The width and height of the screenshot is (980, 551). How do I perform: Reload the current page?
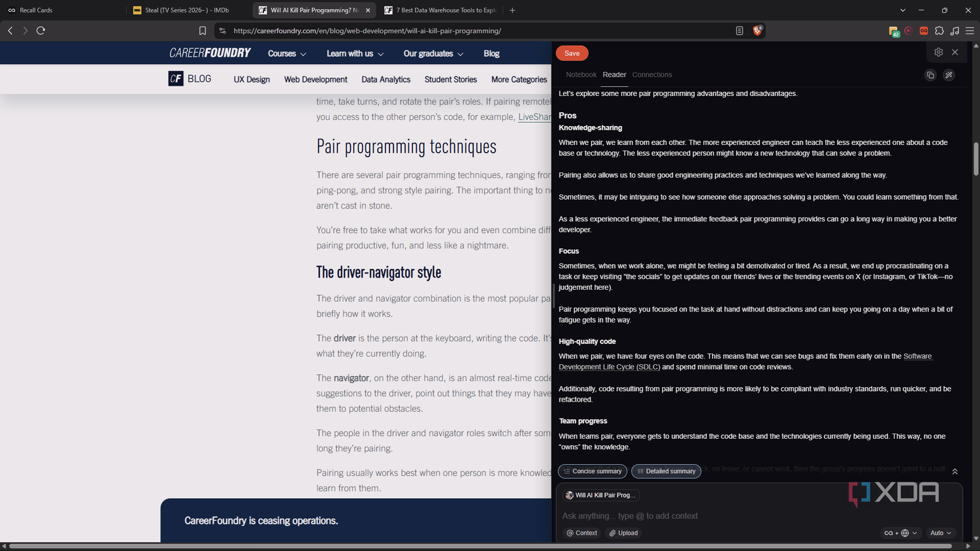(x=41, y=31)
